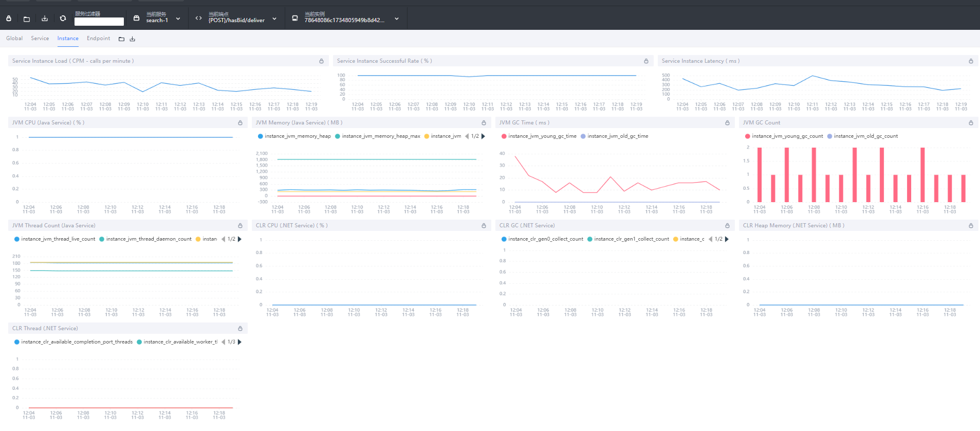
Task: Click lock icon on JVM GC Time panel
Action: click(x=727, y=123)
